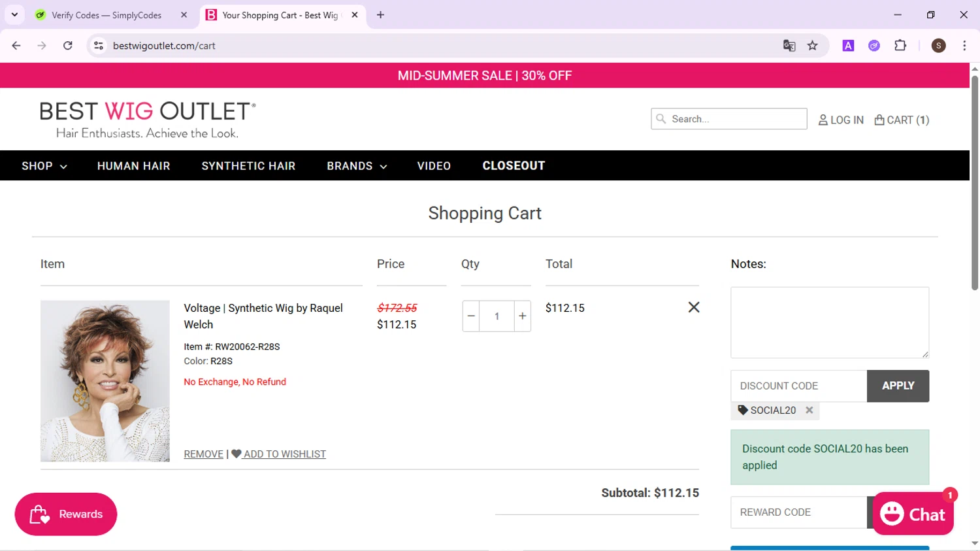Open the Chrome three-dot menu
The image size is (980, 551).
pyautogui.click(x=964, y=46)
